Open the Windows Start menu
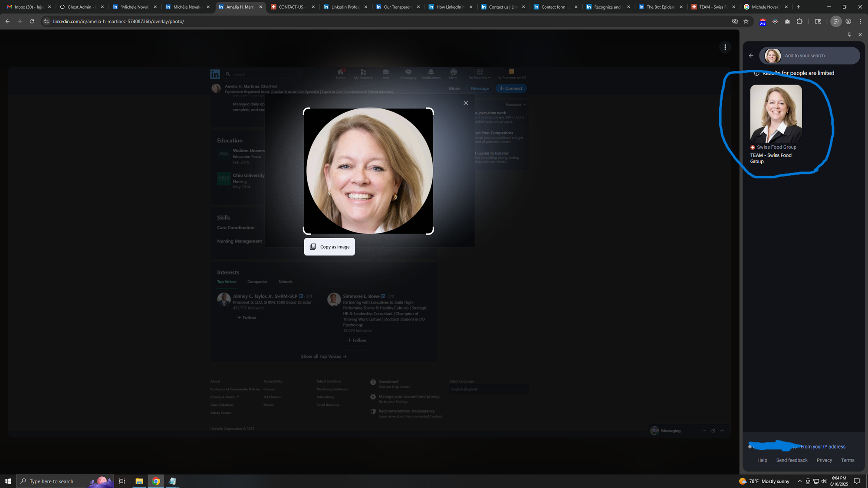The width and height of the screenshot is (868, 488). pos(8,481)
